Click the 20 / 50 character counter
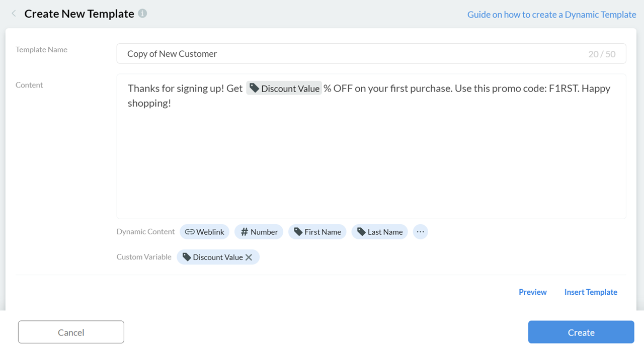Viewport: 644px width, 348px height. 602,54
